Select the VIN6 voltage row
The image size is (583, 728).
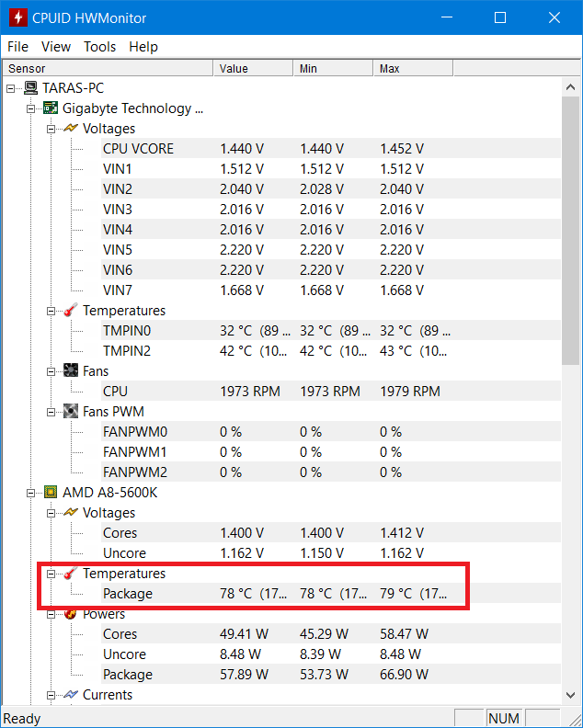pyautogui.click(x=331, y=269)
